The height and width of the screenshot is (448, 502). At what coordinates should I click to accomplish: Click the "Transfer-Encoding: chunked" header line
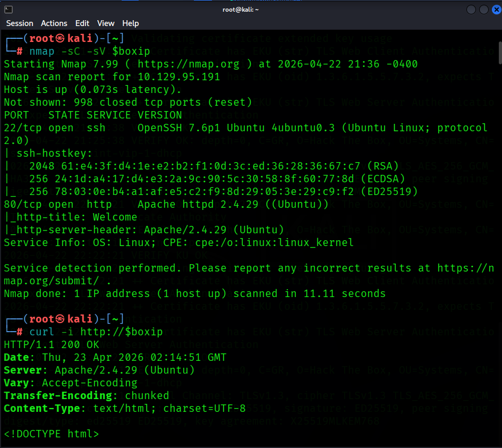click(x=87, y=396)
